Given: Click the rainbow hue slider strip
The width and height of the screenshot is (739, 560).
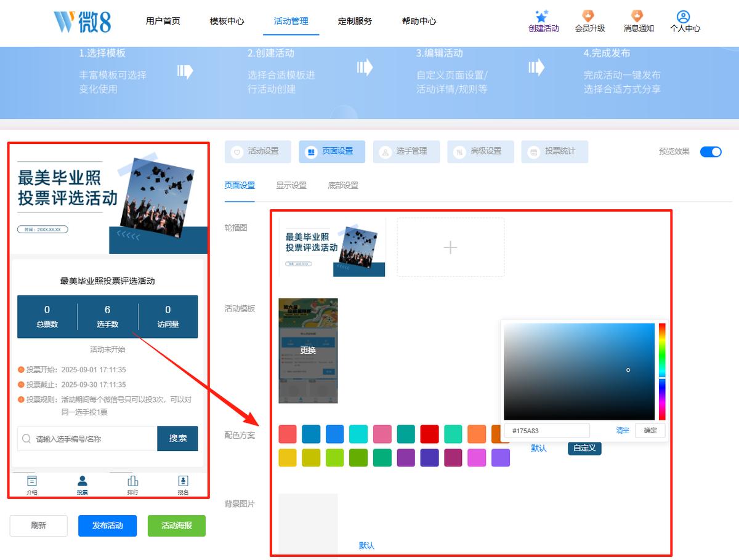Looking at the screenshot, I should tap(662, 372).
